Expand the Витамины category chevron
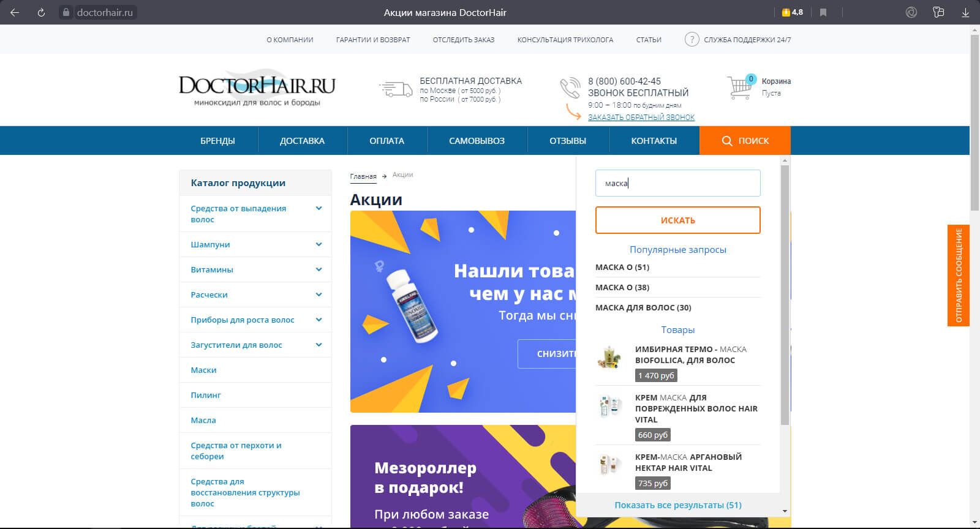Viewport: 980px width, 529px height. (318, 269)
